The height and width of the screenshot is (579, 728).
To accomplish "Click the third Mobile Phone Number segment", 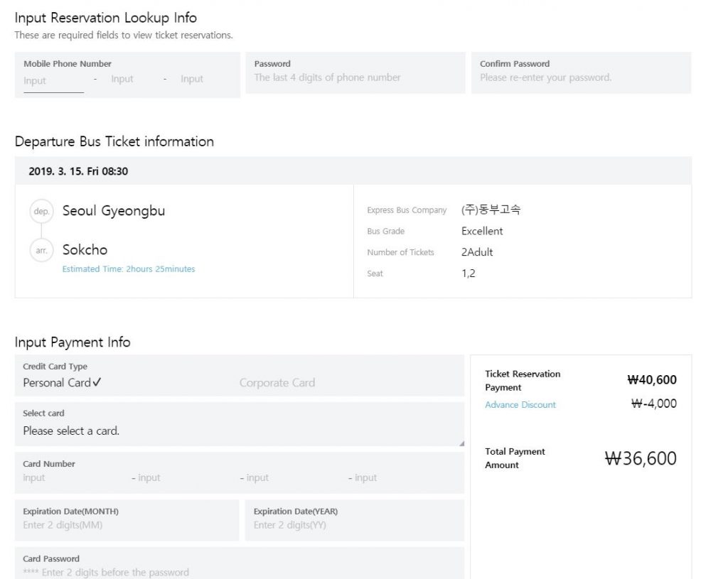I will 192,79.
